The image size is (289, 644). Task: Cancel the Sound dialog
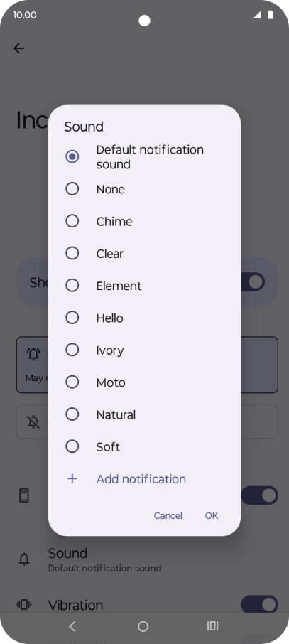coord(168,515)
